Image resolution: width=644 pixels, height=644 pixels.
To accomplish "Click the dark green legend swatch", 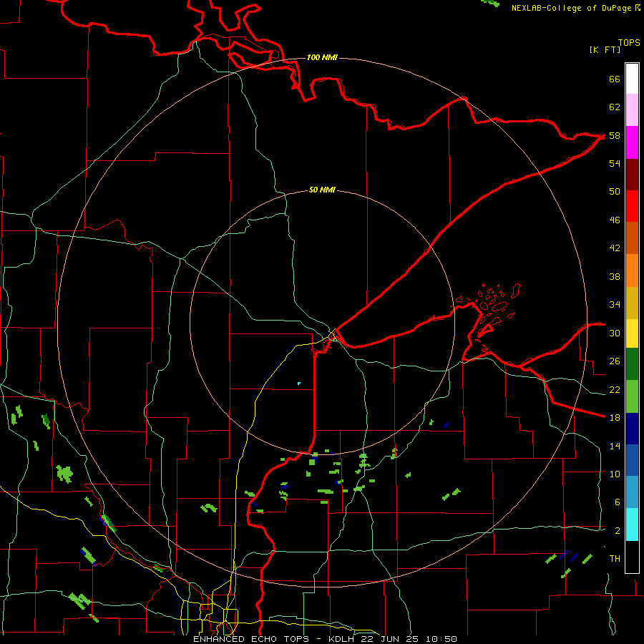I will (632, 364).
